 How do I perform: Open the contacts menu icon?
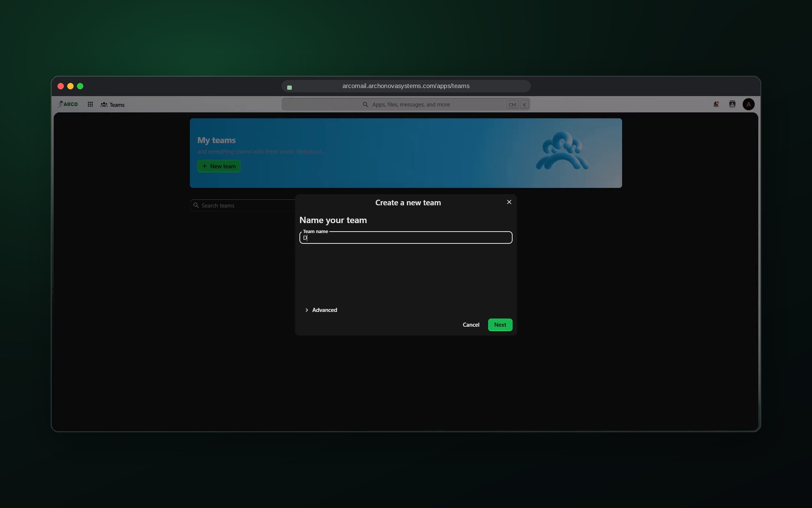click(x=732, y=104)
